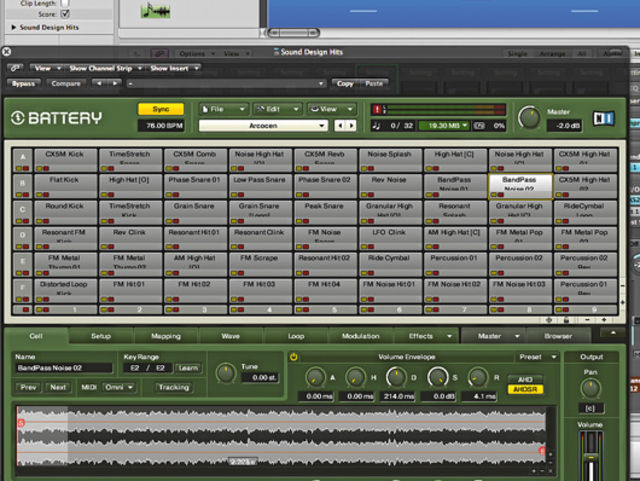Click the Pan knob in Output
This screenshot has height=481, width=640.
(x=590, y=388)
